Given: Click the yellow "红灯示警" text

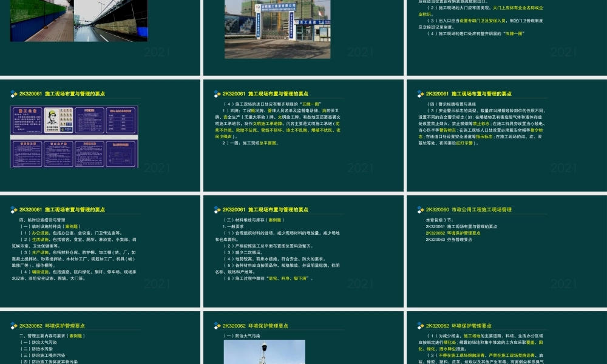Looking at the screenshot, I should [x=464, y=143].
